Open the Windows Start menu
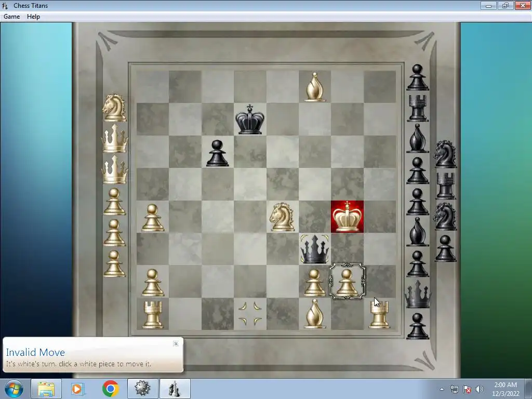 [x=14, y=389]
